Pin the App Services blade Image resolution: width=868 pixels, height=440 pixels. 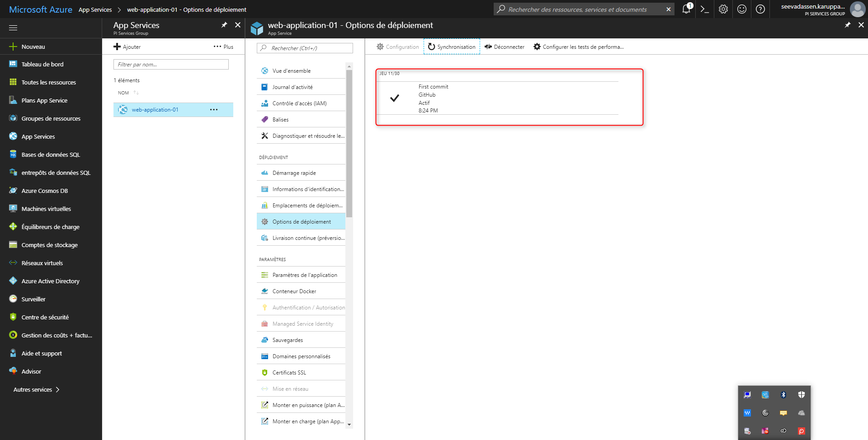[x=224, y=25]
